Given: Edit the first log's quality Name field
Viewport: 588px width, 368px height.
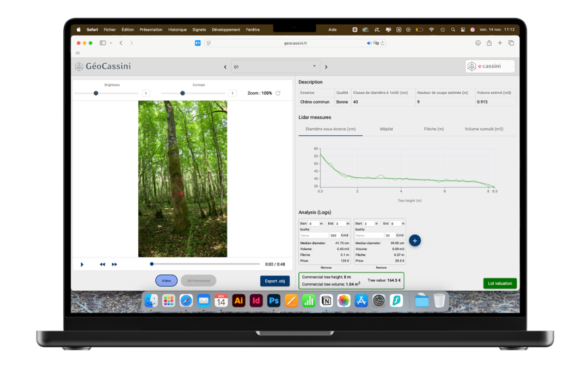Looking at the screenshot, I should (314, 236).
